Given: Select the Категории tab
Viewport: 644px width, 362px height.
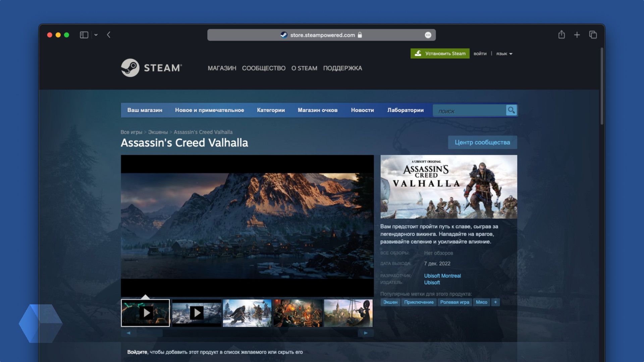Looking at the screenshot, I should [x=271, y=110].
